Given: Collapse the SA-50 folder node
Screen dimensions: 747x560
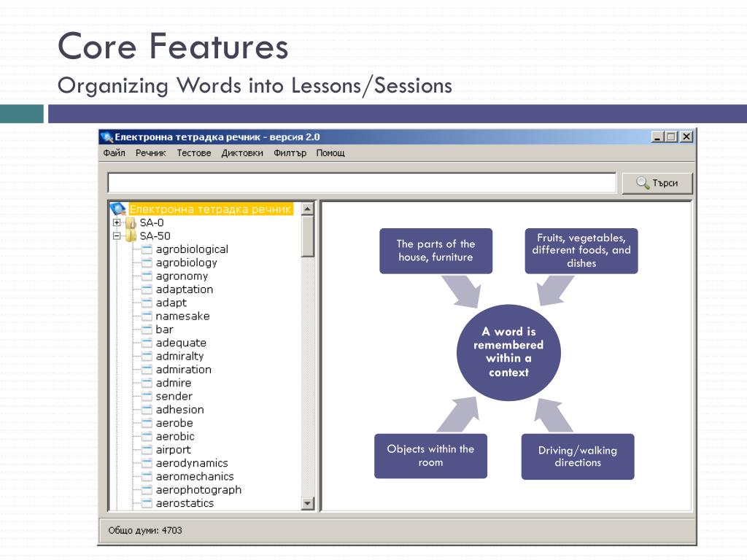Looking at the screenshot, I should (x=117, y=236).
